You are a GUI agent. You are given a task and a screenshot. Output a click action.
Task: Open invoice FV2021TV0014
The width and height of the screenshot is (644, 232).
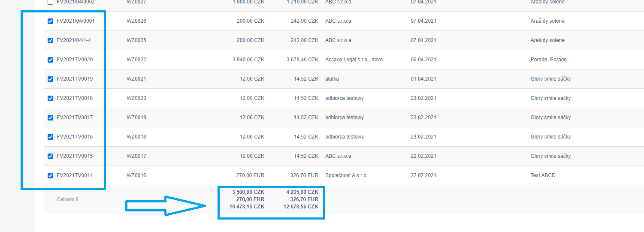click(x=75, y=175)
